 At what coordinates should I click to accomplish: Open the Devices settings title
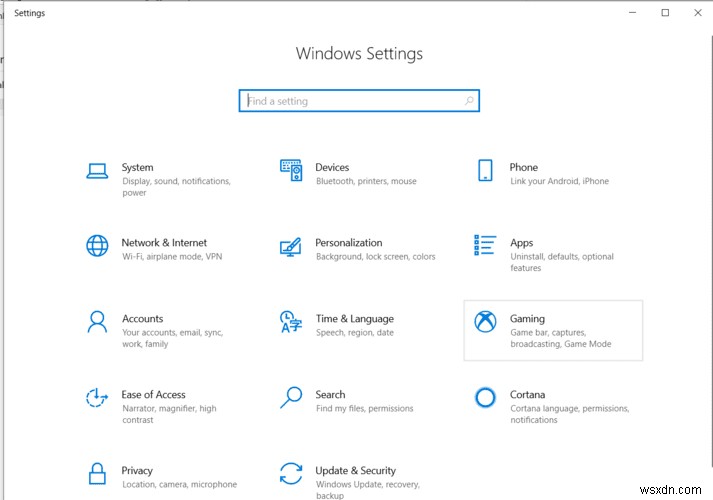(332, 167)
